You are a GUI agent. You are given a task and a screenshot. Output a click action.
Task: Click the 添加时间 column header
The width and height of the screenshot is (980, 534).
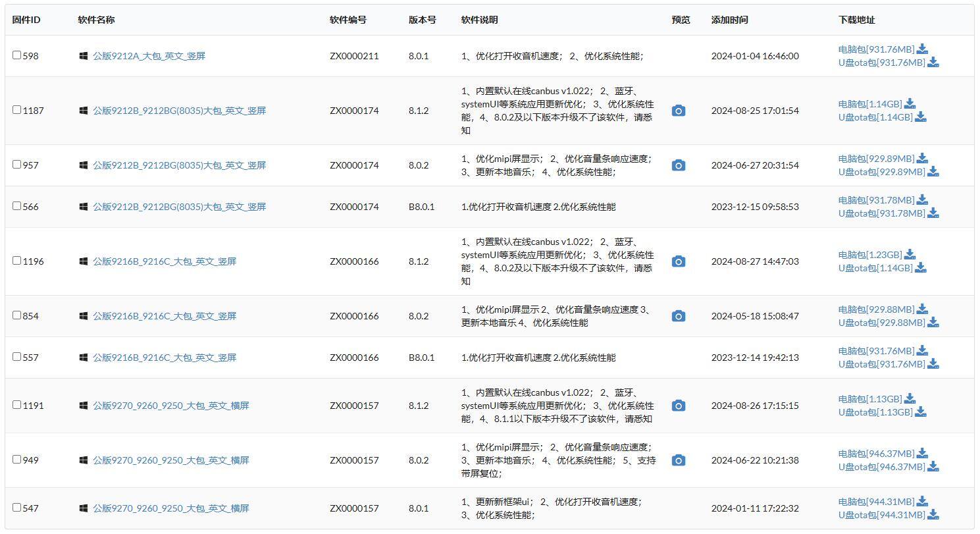pos(729,20)
